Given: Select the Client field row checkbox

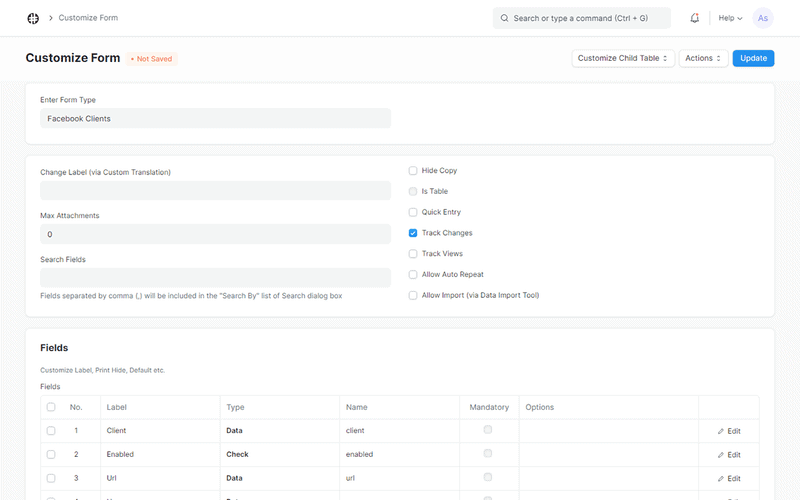Looking at the screenshot, I should coord(51,431).
